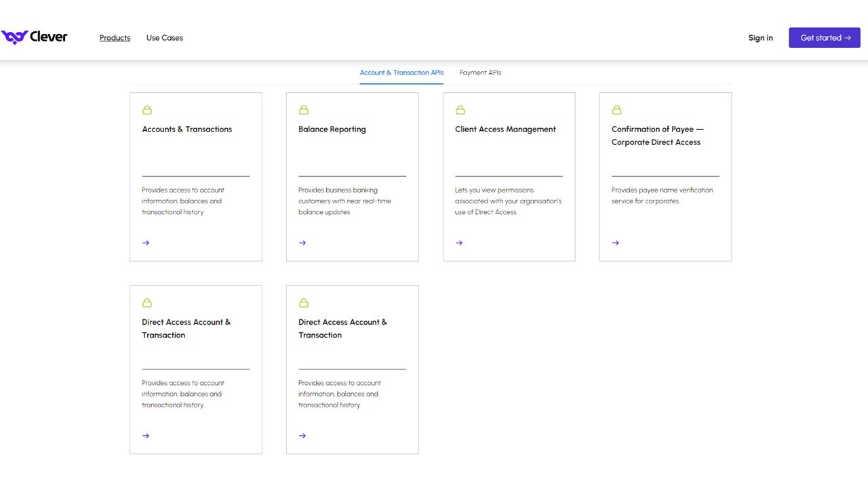
Task: Click the Sign in link
Action: (x=760, y=38)
